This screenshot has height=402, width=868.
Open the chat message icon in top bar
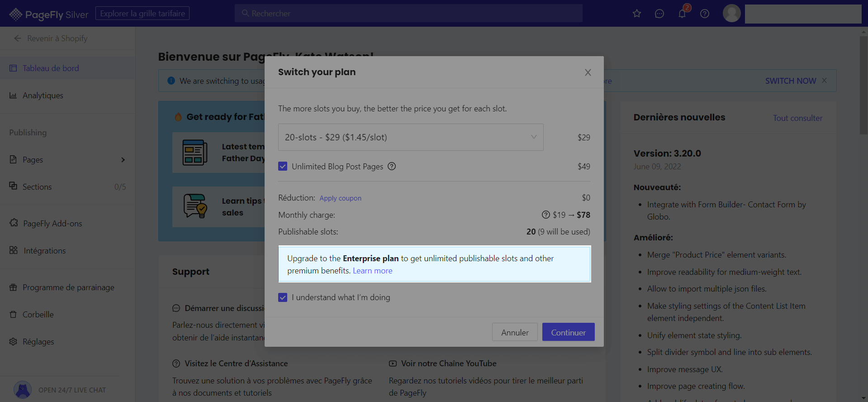coord(659,14)
